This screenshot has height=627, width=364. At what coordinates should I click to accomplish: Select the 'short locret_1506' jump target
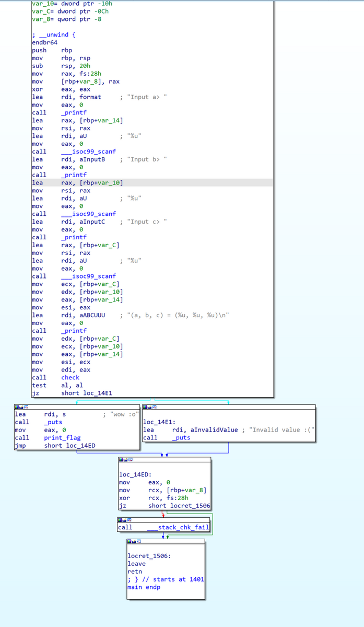pos(179,505)
